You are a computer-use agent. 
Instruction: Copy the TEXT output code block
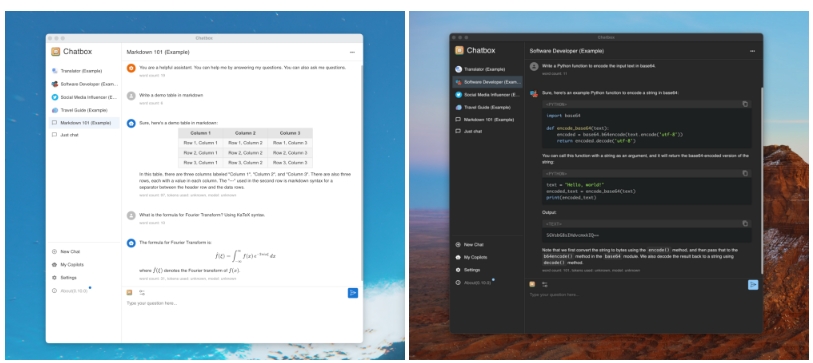(745, 224)
